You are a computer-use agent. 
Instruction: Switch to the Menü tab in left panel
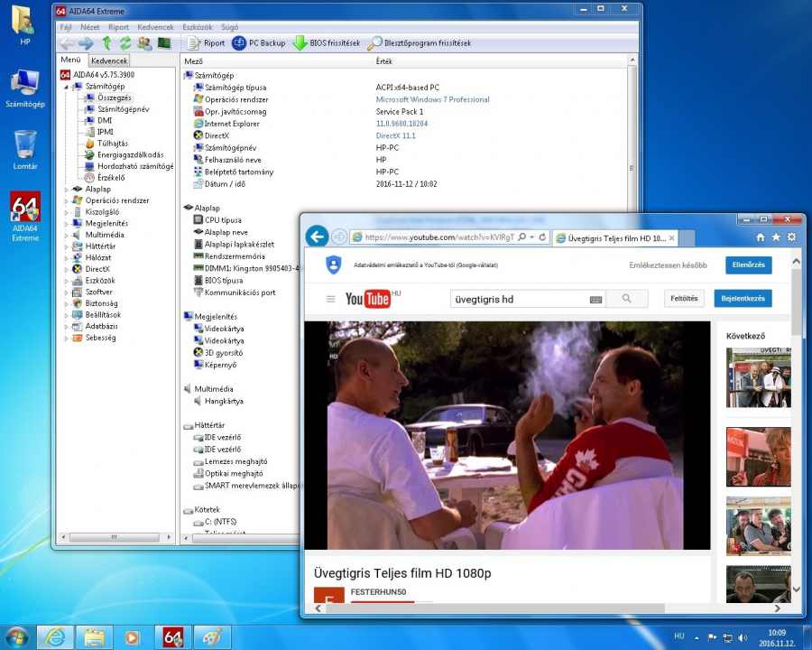(71, 60)
